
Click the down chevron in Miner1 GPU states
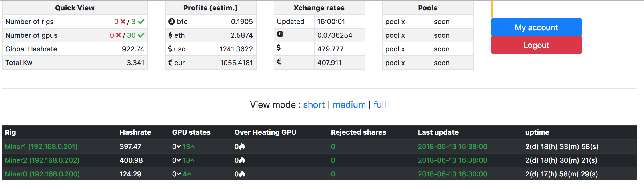pyautogui.click(x=179, y=147)
